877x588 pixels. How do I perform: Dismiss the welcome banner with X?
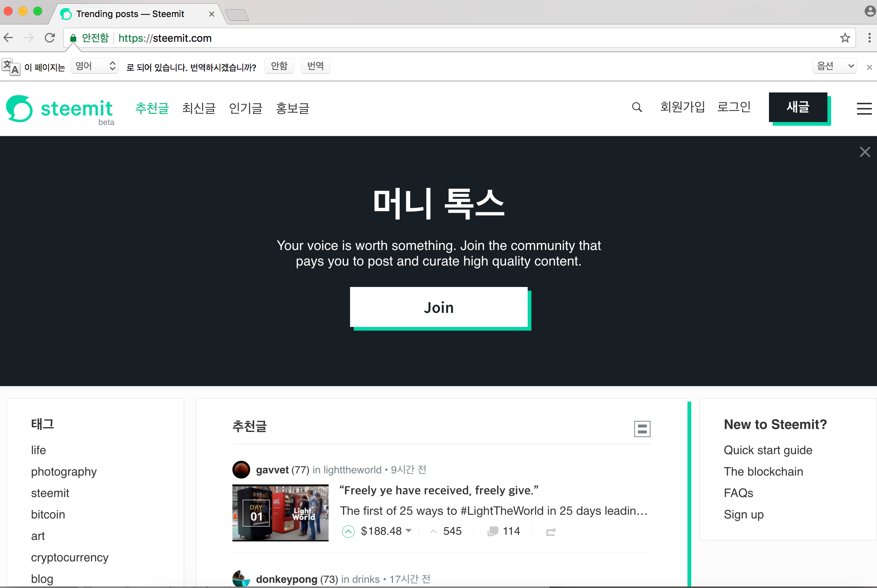[865, 152]
